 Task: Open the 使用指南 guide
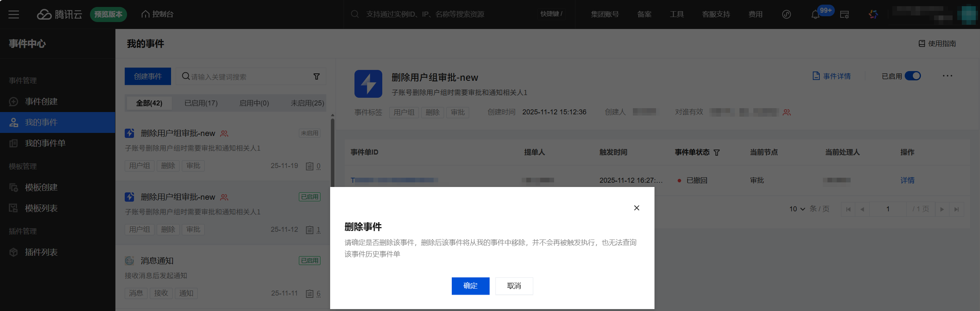(937, 44)
